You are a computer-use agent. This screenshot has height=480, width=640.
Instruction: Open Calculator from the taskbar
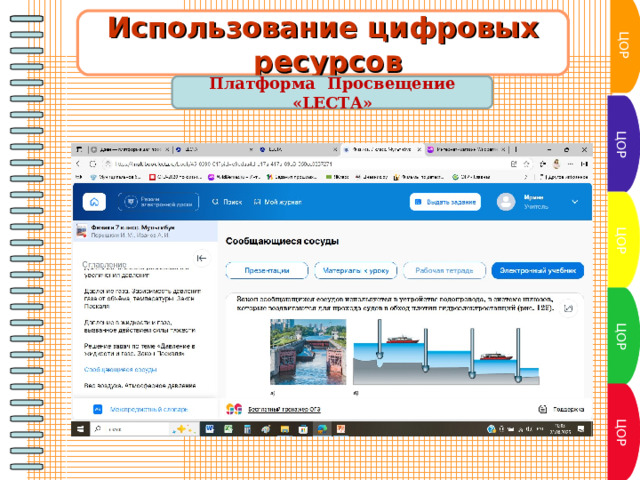tap(247, 429)
